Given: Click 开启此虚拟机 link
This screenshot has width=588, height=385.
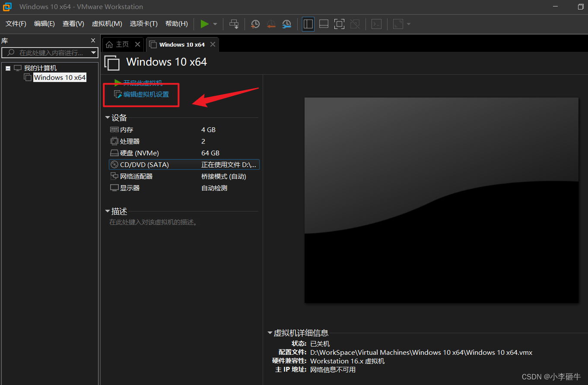Looking at the screenshot, I should (x=143, y=83).
